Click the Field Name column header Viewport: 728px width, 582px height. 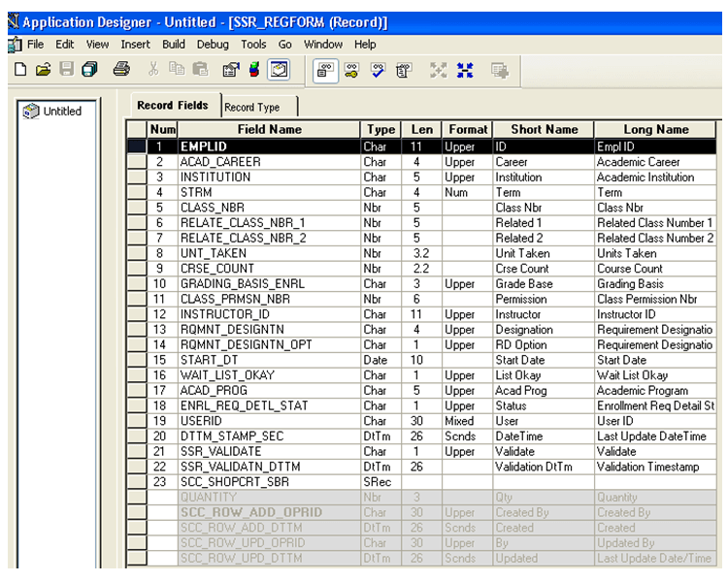(269, 129)
